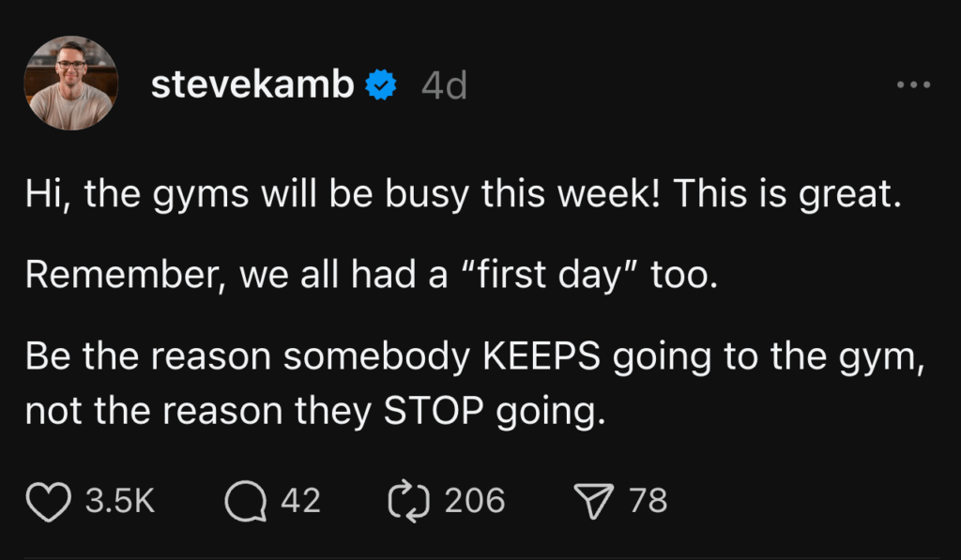The image size is (961, 560).
Task: Click the blue verified badge
Action: click(381, 86)
